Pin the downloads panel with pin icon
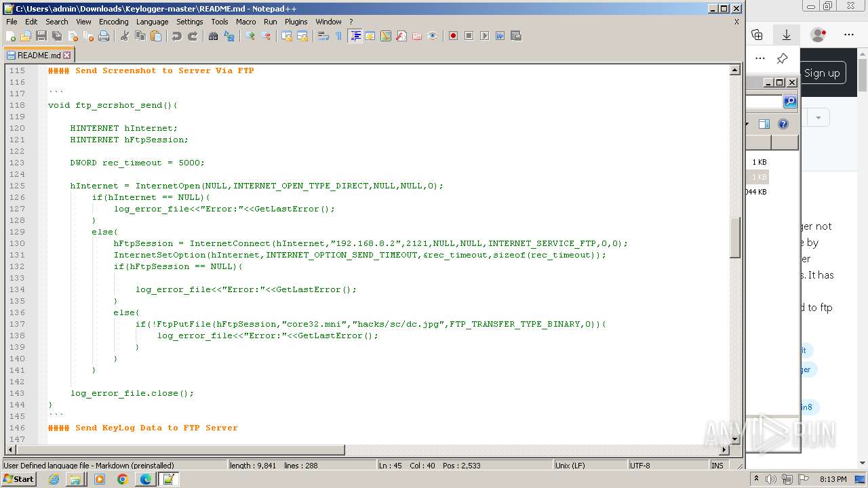 [782, 58]
